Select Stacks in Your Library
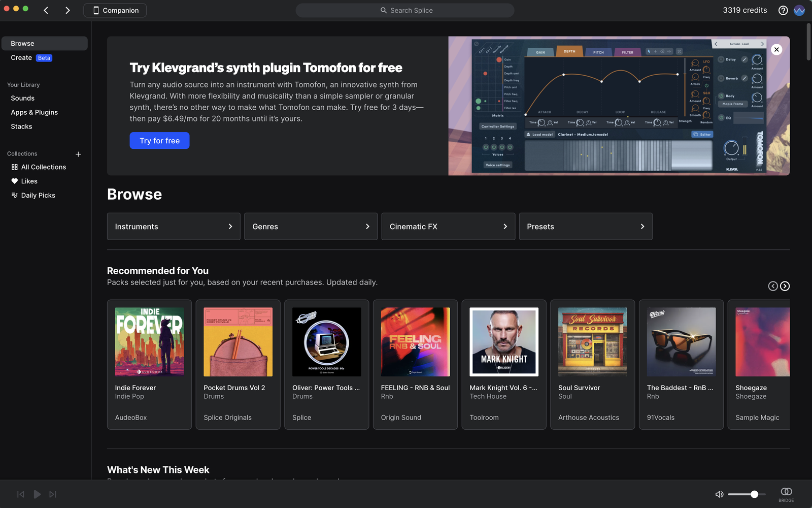Viewport: 812px width, 508px height. (21, 126)
